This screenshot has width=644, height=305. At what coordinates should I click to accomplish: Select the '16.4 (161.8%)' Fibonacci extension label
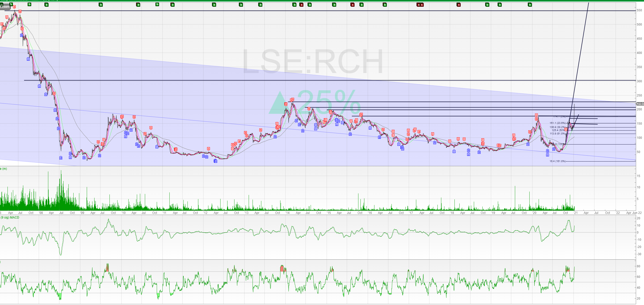coord(557,161)
